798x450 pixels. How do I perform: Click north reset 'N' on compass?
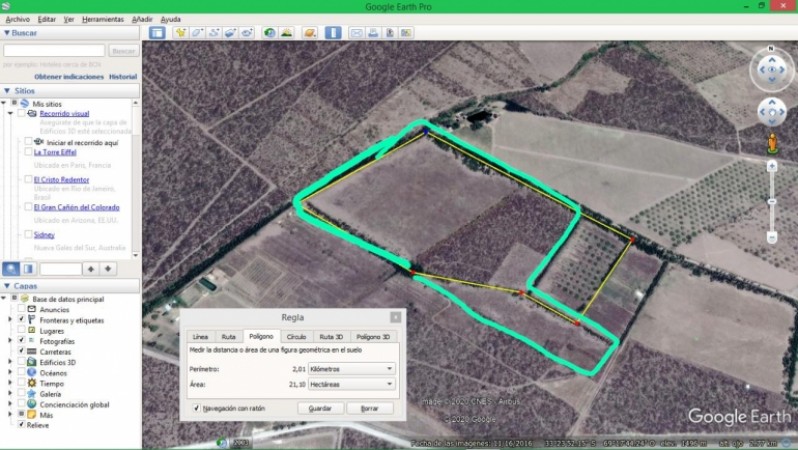pyautogui.click(x=771, y=48)
